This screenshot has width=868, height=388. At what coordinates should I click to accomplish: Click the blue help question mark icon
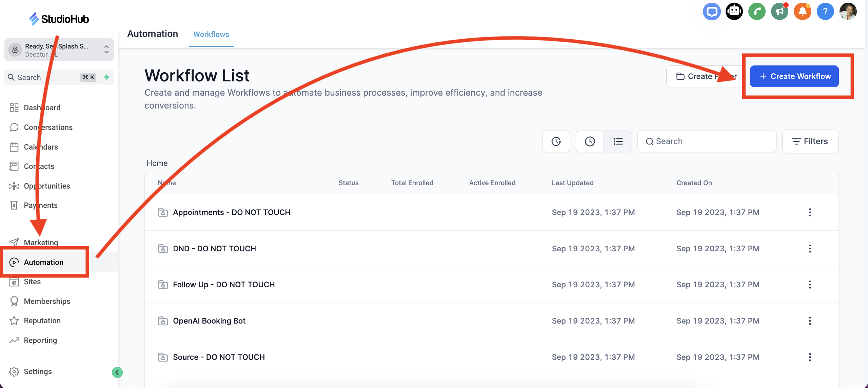click(825, 12)
